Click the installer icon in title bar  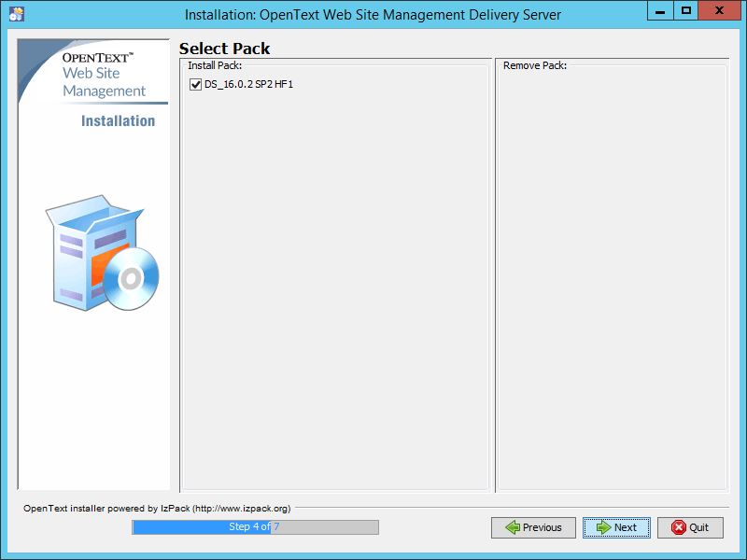pyautogui.click(x=16, y=14)
